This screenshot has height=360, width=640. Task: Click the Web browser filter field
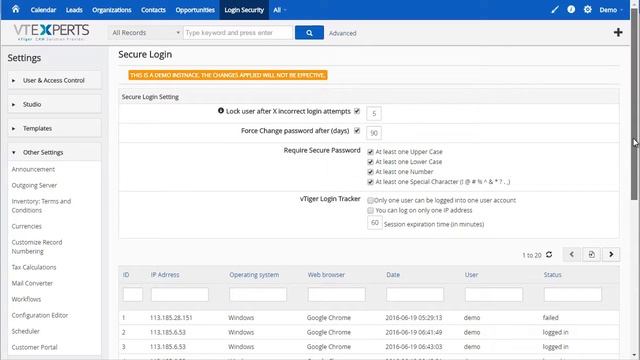click(x=337, y=294)
